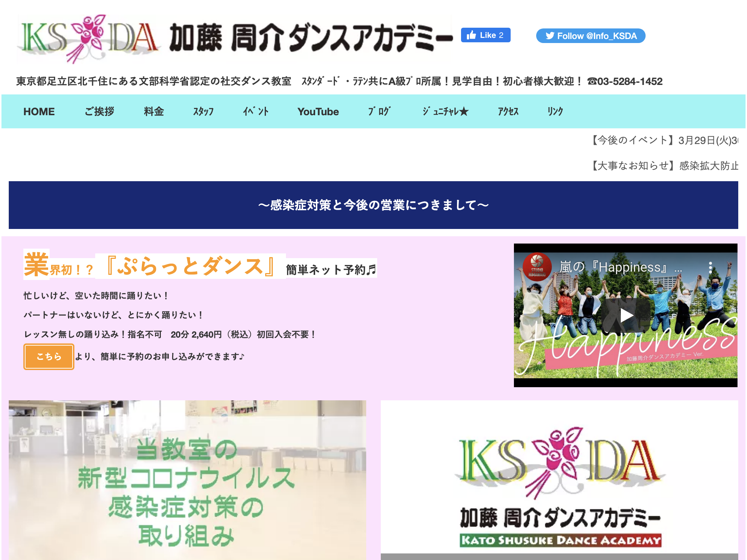Select the スタッフ staff menu item
The width and height of the screenshot is (747, 560).
(203, 112)
